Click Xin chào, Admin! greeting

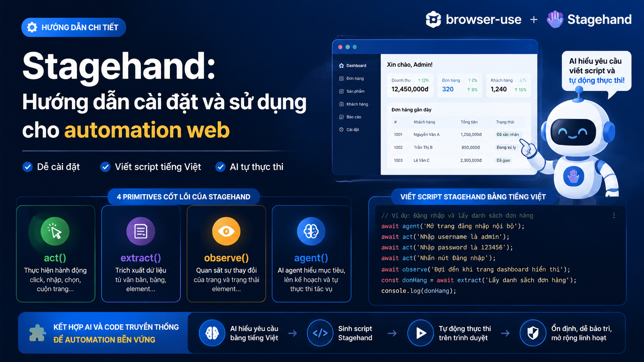click(x=409, y=65)
